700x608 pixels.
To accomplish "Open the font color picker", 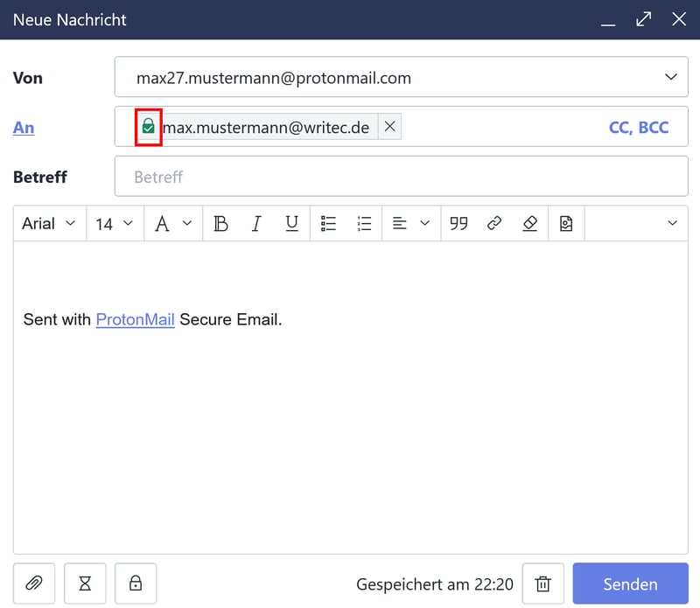I will (x=172, y=224).
